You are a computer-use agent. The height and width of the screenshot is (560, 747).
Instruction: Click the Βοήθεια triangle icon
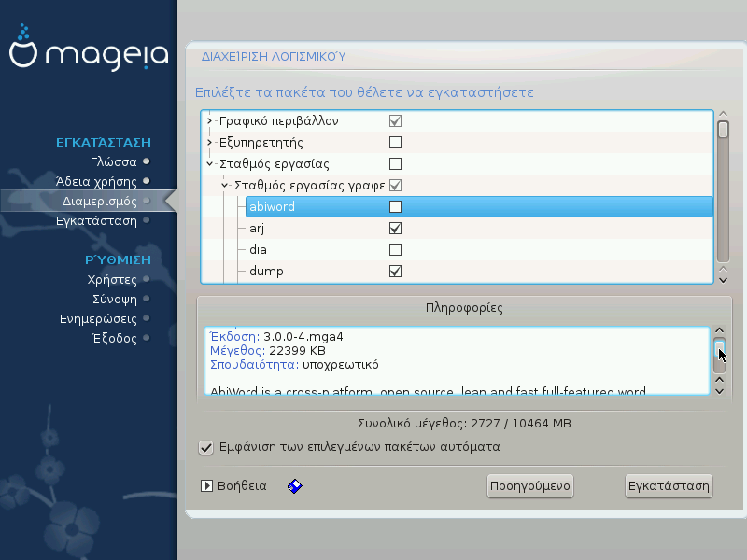pyautogui.click(x=206, y=486)
